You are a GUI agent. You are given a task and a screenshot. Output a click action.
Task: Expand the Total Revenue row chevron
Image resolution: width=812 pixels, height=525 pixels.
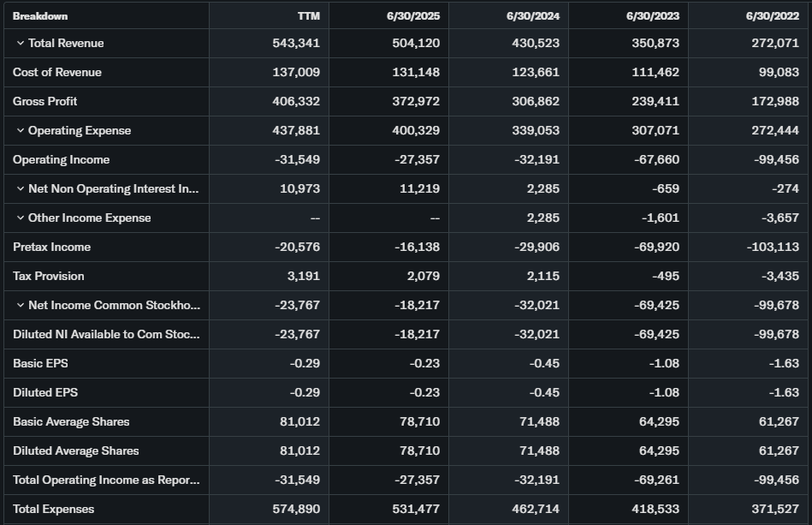(20, 44)
